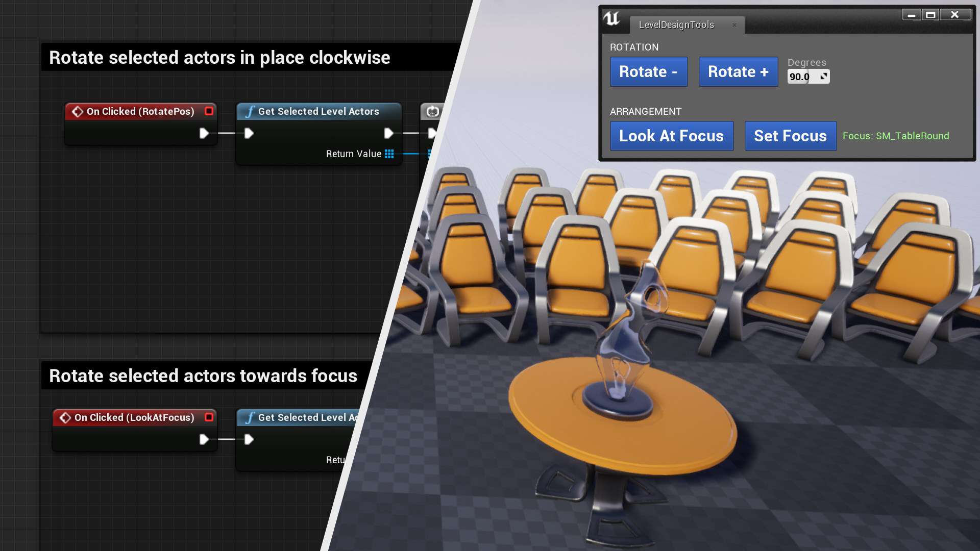
Task: Click RotatePos event delegate red pin
Action: coord(209,111)
